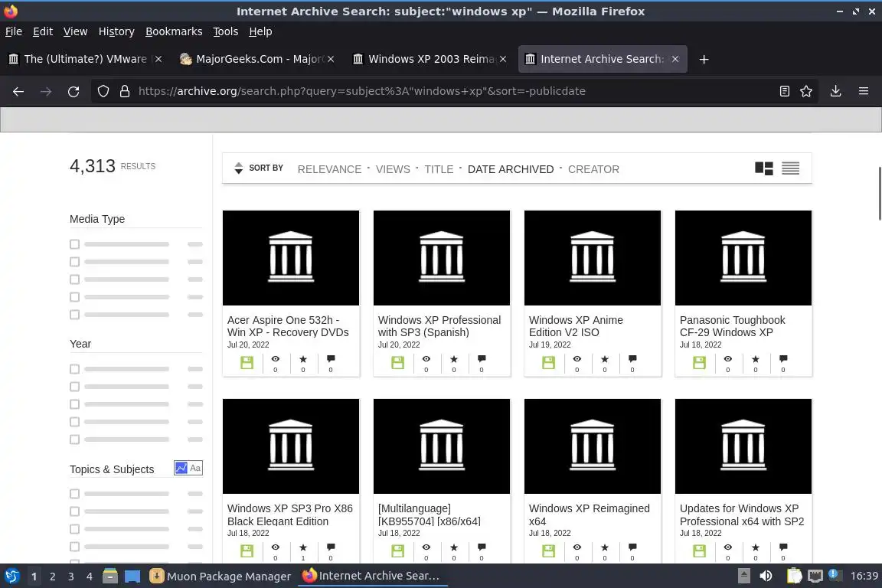
Task: Open volume control in system tray
Action: [x=766, y=577]
